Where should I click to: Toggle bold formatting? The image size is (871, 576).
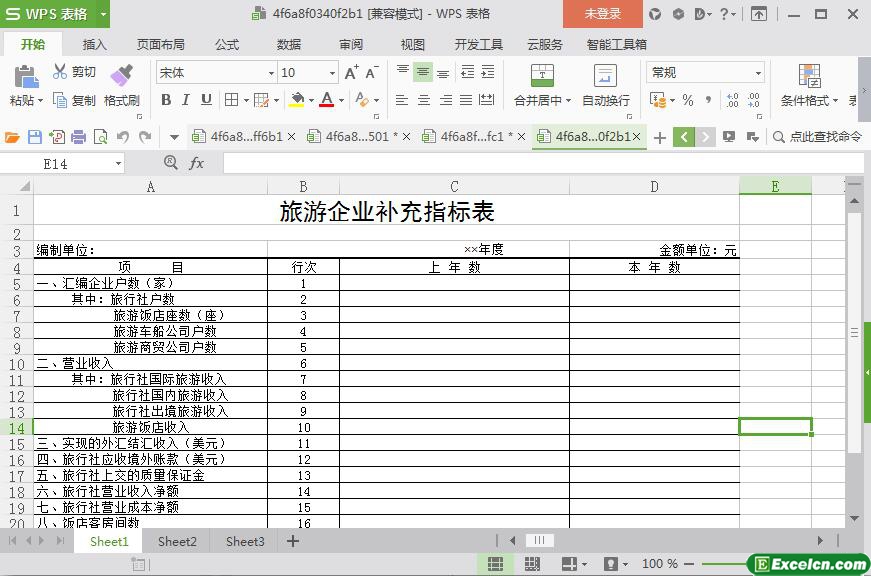click(166, 100)
